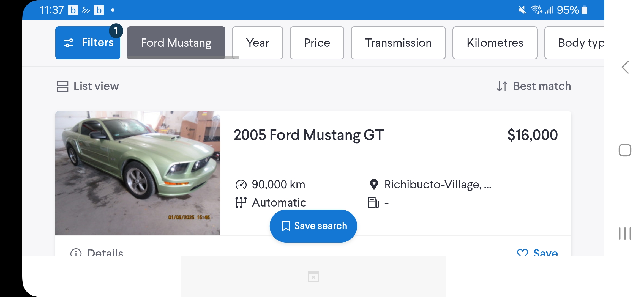Screen dimensions: 644x297
Task: Select the Ford Mustang filter chip
Action: coord(176,43)
